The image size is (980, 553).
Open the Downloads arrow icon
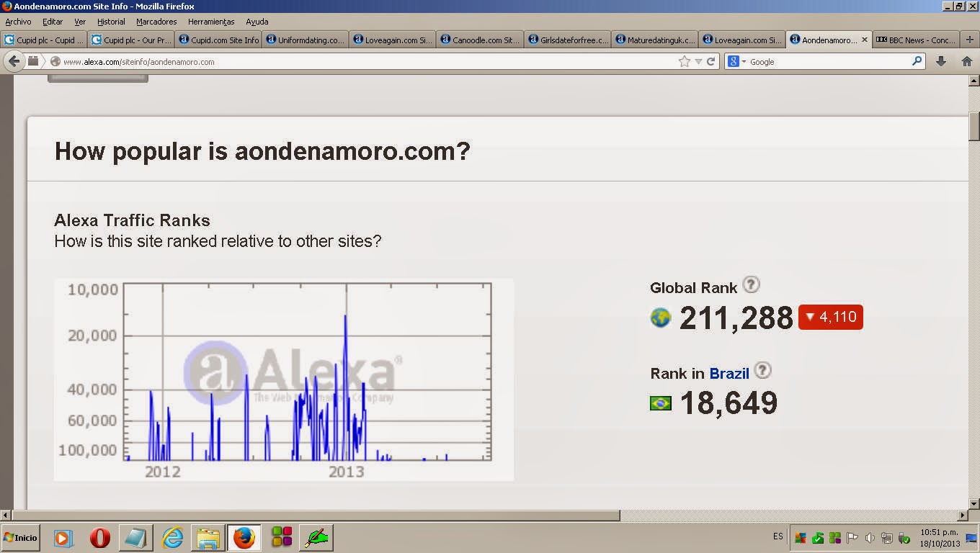941,62
